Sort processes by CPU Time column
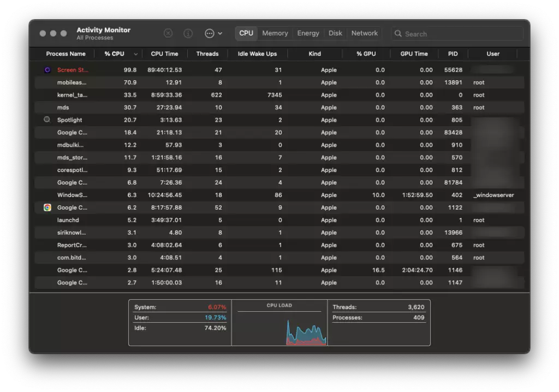 (164, 54)
